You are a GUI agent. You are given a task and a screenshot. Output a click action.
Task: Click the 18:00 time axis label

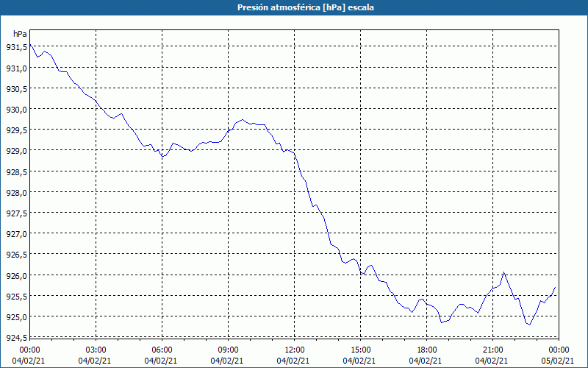point(427,350)
